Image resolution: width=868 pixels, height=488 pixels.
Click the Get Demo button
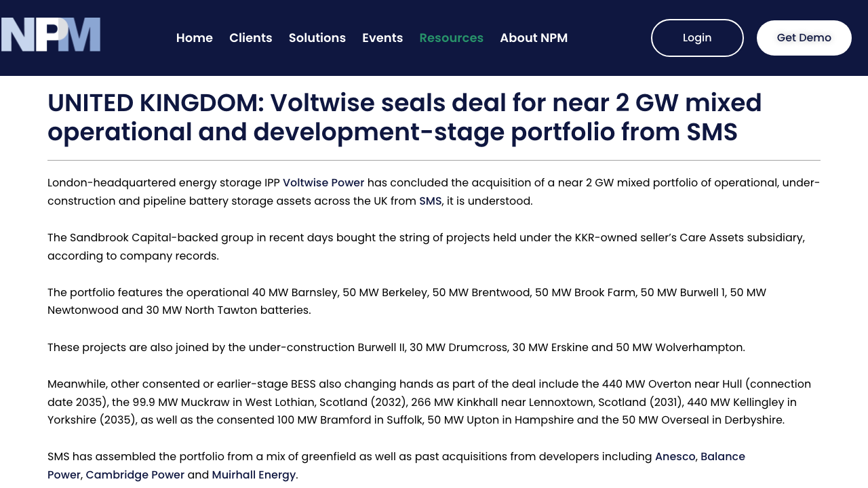tap(804, 38)
